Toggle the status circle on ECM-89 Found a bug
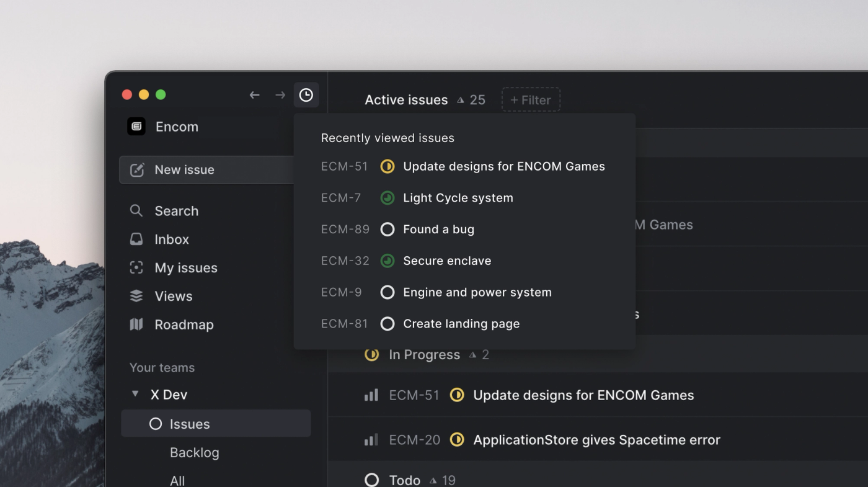868x487 pixels. [x=387, y=229]
